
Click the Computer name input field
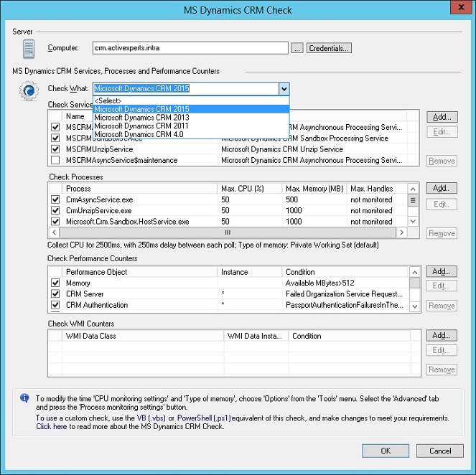pyautogui.click(x=190, y=48)
